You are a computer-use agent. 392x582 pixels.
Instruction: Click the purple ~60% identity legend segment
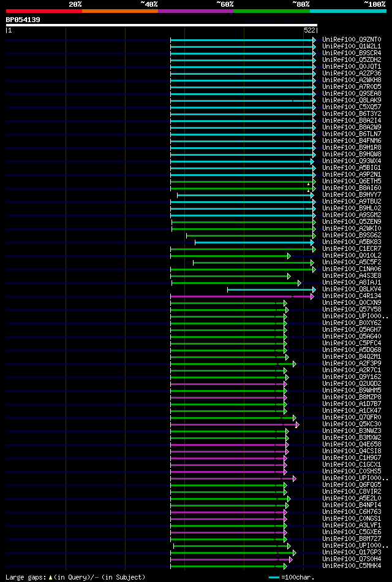click(196, 11)
